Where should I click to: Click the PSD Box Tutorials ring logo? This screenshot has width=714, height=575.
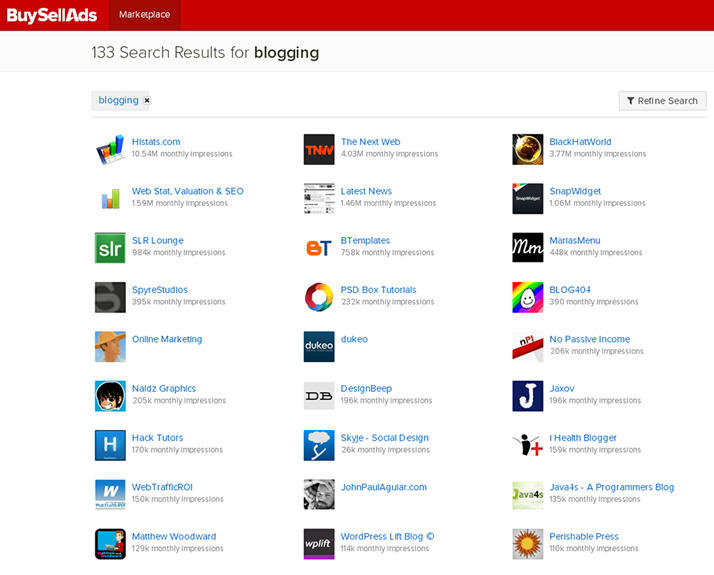(x=319, y=297)
